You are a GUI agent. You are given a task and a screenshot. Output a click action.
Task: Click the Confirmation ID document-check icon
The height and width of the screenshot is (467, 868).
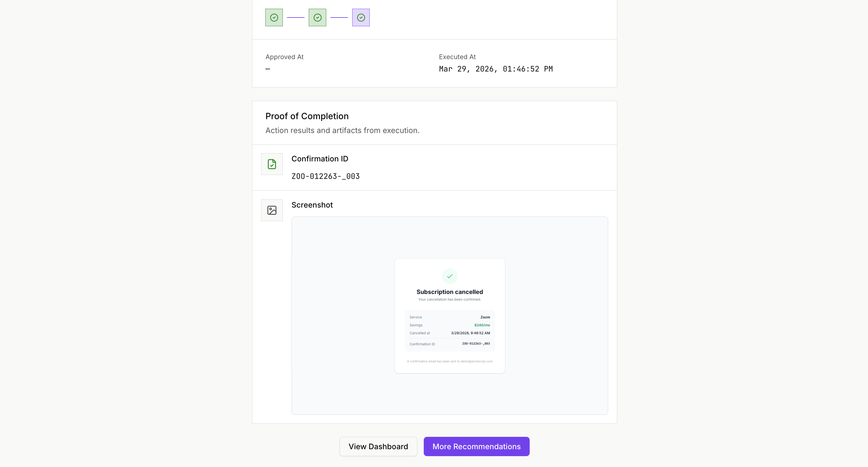(272, 164)
